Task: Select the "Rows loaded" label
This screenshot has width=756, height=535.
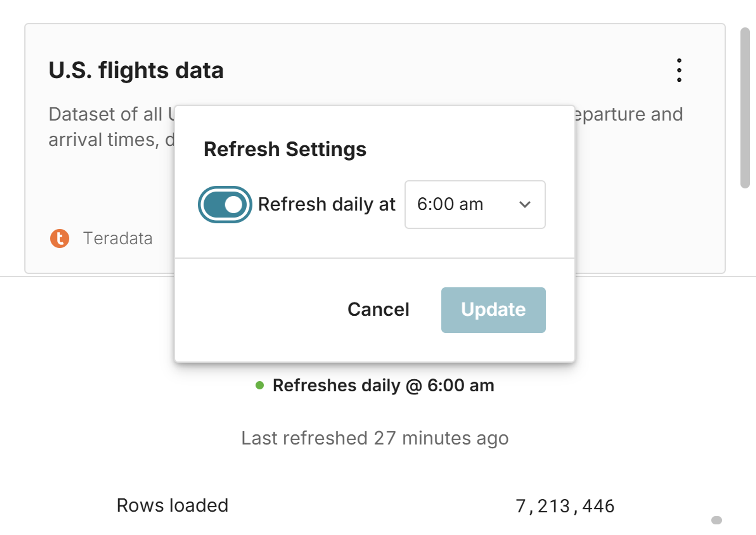Action: point(172,505)
